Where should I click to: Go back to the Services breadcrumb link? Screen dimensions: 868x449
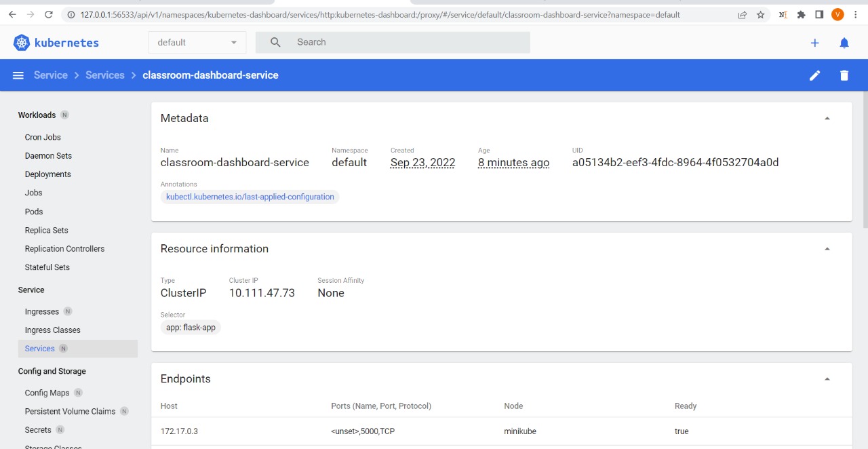[x=104, y=75]
